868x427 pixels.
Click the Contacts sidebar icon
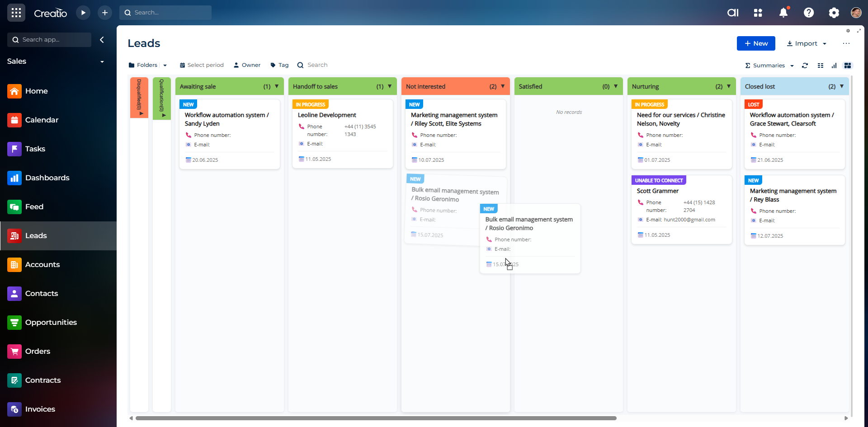click(14, 294)
